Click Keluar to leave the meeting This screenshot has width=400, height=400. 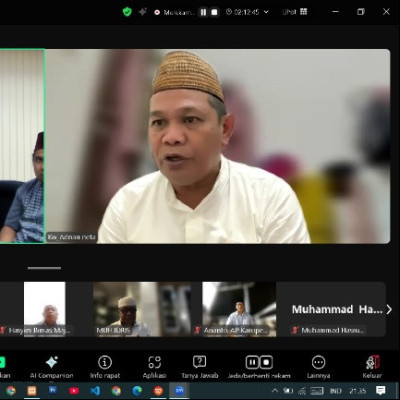(x=372, y=367)
